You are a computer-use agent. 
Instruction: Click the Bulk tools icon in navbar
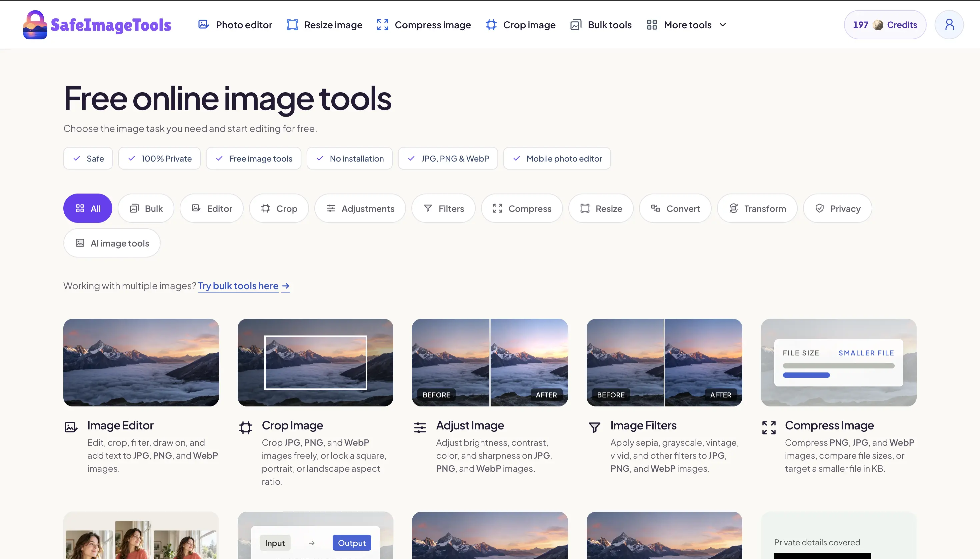[575, 25]
